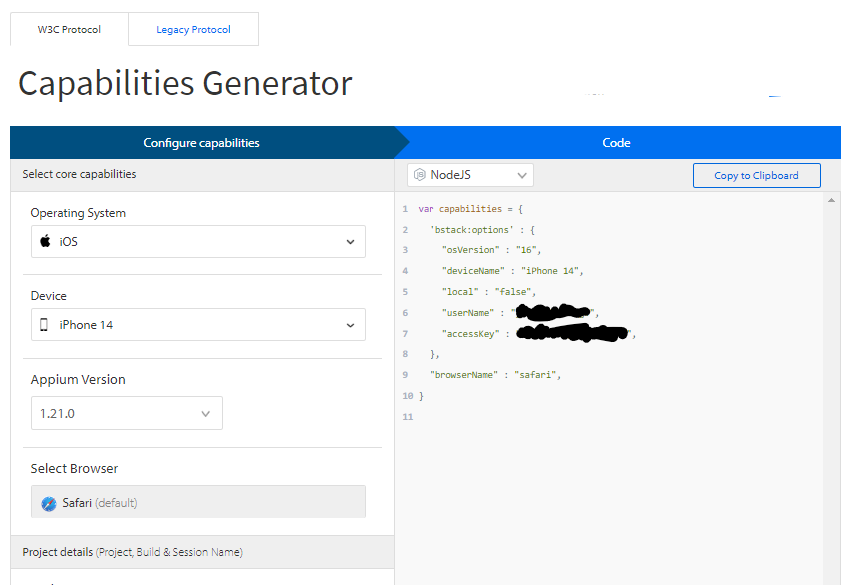Expand the Project details section

tap(132, 552)
